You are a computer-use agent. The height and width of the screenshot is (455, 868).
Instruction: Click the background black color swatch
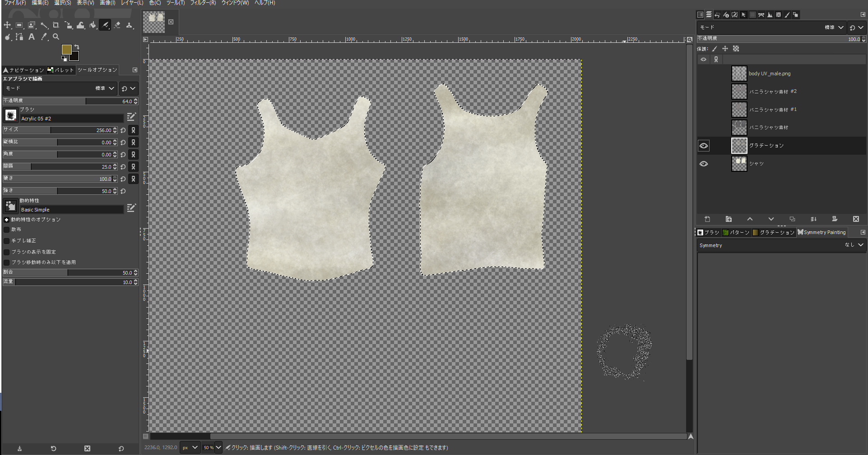(x=75, y=57)
